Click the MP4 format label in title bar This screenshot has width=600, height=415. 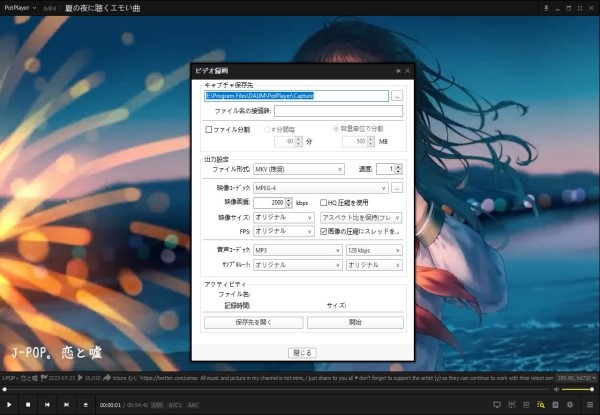click(x=50, y=8)
